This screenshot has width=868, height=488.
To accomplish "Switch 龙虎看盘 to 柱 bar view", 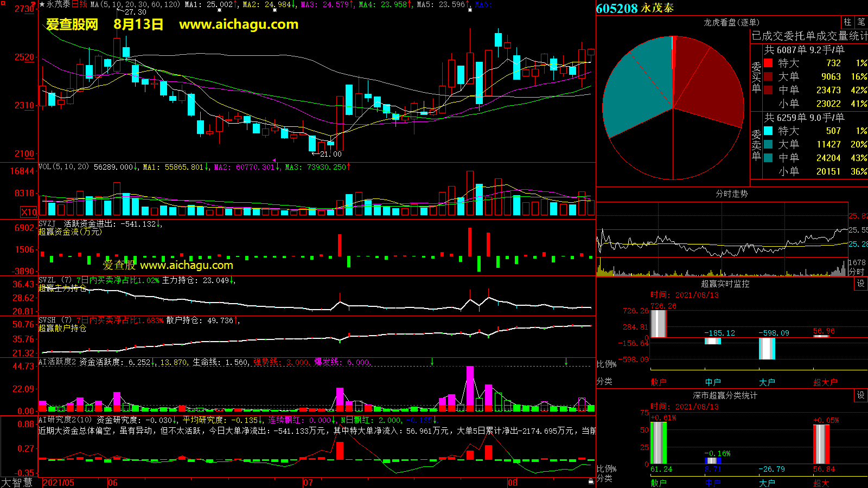I will tap(847, 22).
